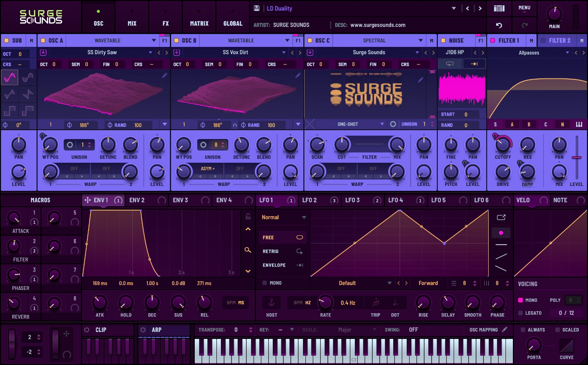The width and height of the screenshot is (588, 365).
Task: Open the GLOBAL tab
Action: (233, 17)
